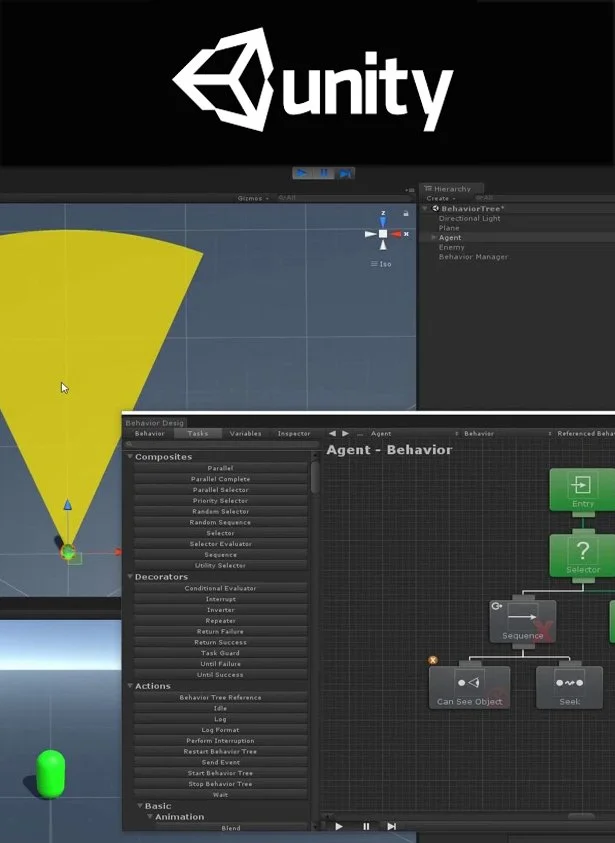Screen dimensions: 615x843
Task: Click the Unity editor Play button at the top
Action: tap(302, 173)
